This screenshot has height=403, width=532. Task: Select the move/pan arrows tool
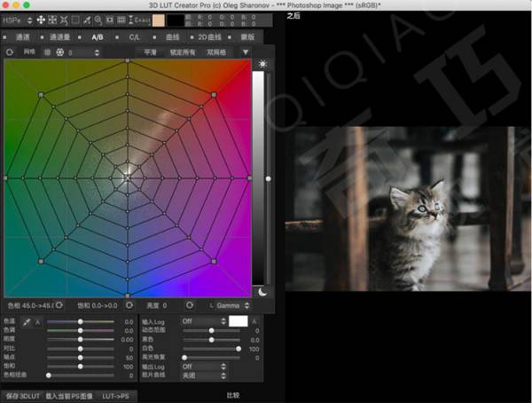coord(42,18)
